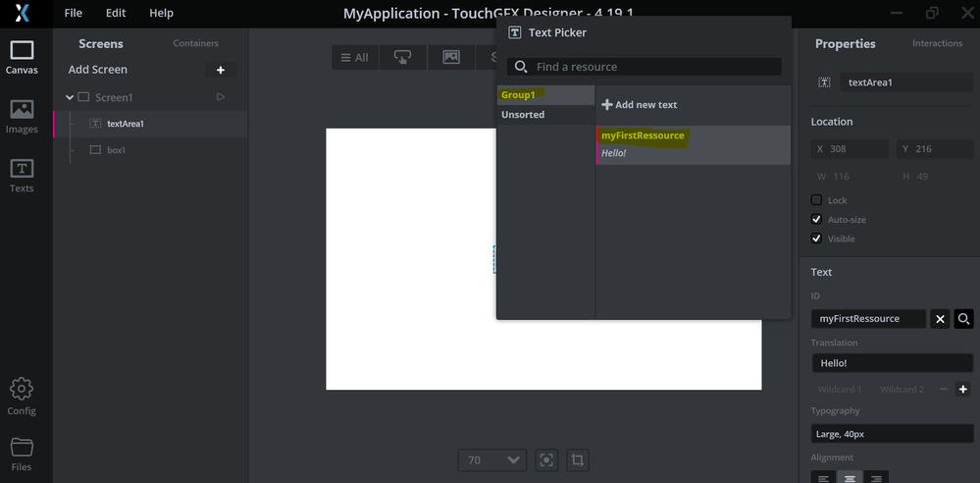Open the File menu
Screen dimensions: 980x483
[74, 13]
